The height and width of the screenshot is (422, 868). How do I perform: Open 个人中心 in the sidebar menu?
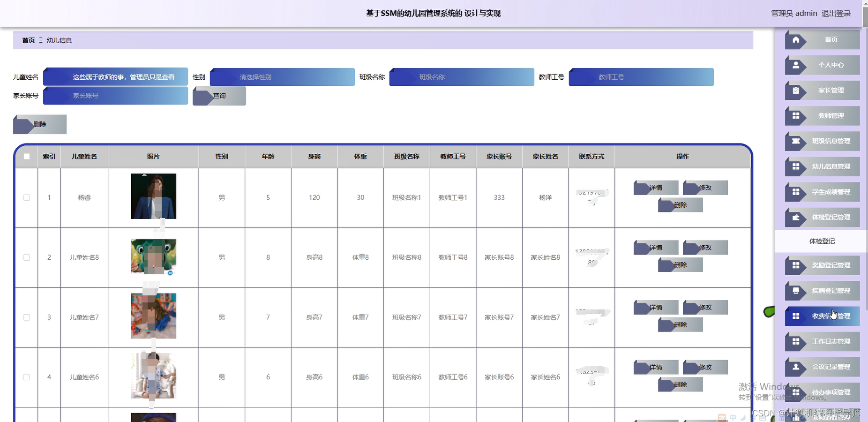coord(823,65)
